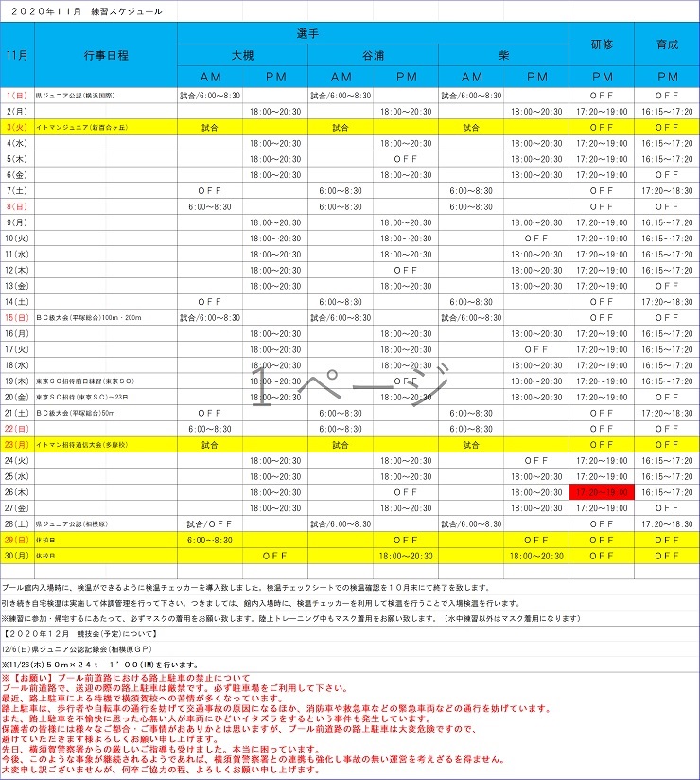The image size is (700, 780).
Task: Click 育成 '17:20~18:30' on 14(土) row
Action: (x=667, y=301)
